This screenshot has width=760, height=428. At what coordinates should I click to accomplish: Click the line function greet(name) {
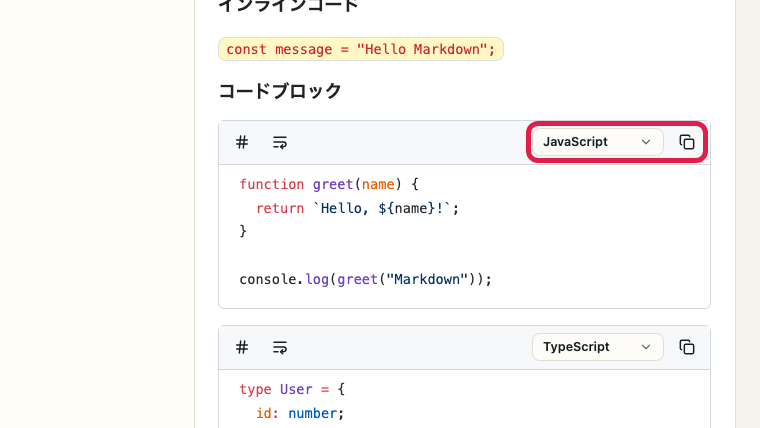click(329, 185)
